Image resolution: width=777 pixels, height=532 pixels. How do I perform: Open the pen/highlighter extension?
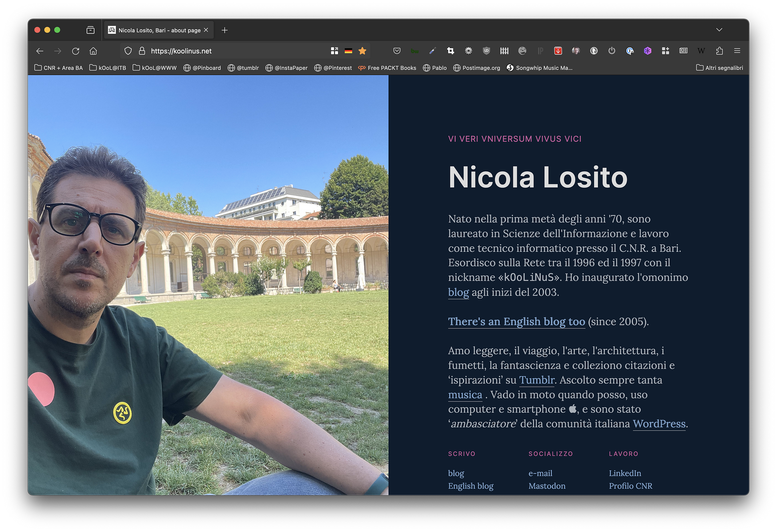click(433, 51)
